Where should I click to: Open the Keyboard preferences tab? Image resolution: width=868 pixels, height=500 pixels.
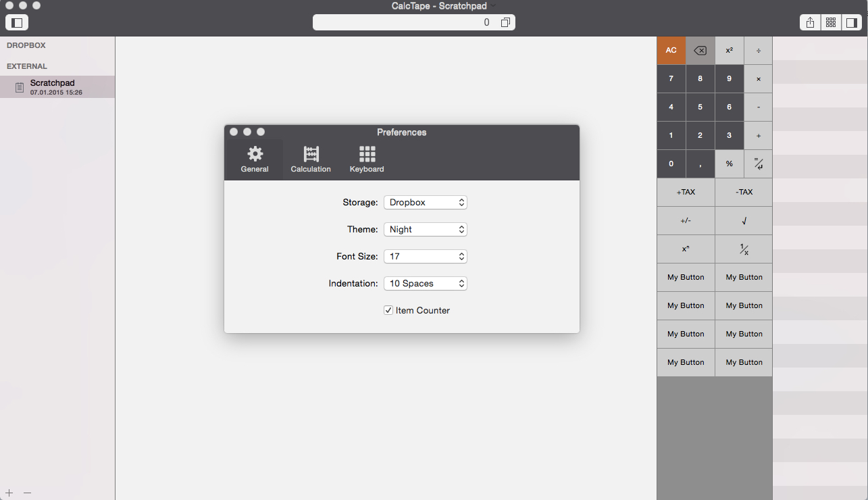tap(367, 159)
